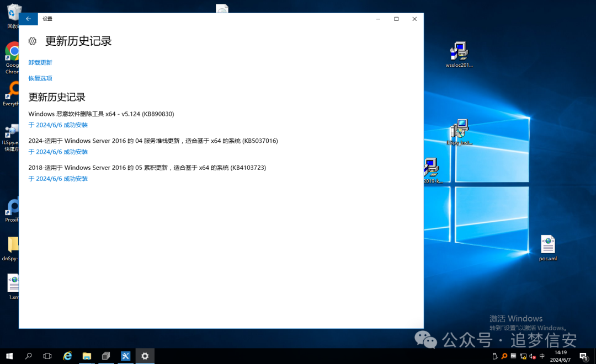The image size is (596, 364).
Task: Select the ILSpy.exe shortcut on desktop
Action: pos(11,137)
